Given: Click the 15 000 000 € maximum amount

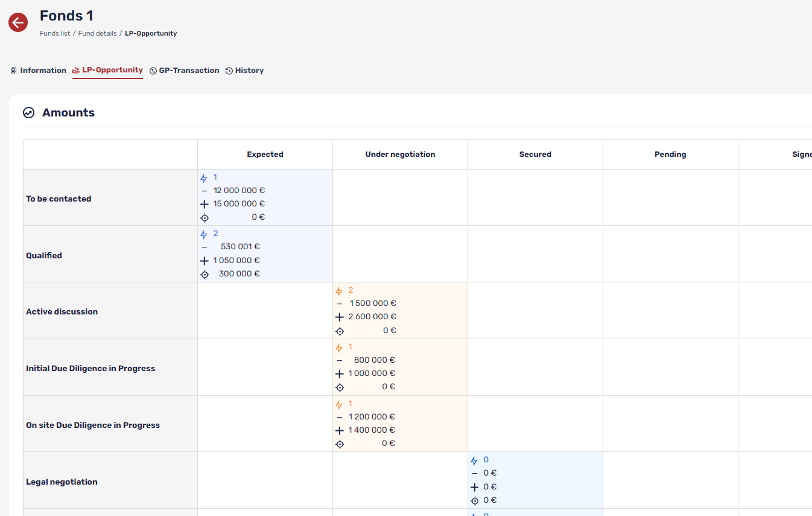Looking at the screenshot, I should tap(239, 204).
